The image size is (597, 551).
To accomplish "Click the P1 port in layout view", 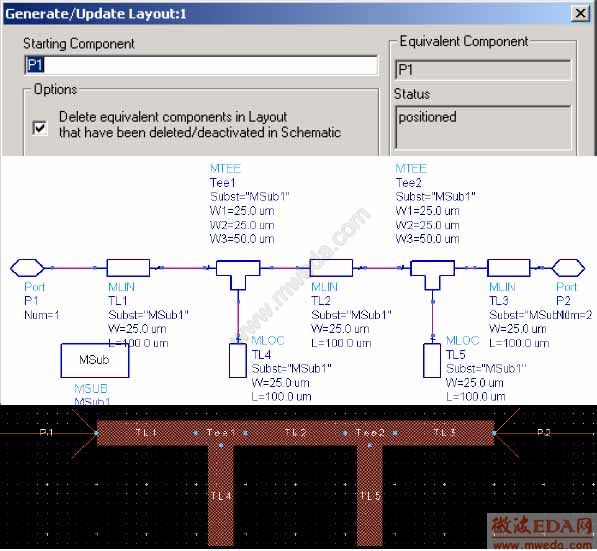I will click(46, 433).
